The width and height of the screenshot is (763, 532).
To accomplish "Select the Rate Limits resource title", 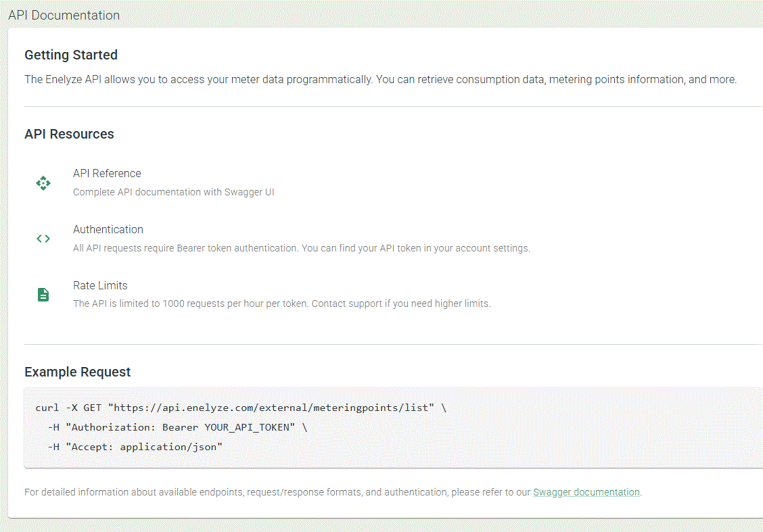I will [100, 285].
